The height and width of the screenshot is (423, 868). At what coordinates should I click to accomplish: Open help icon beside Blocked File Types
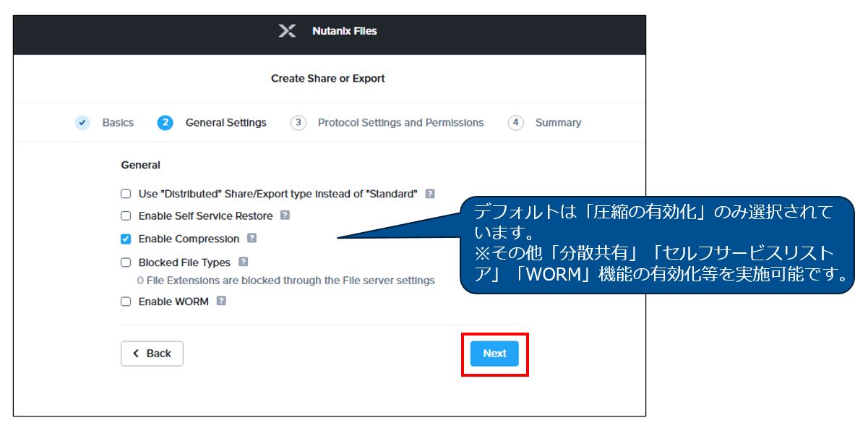[242, 262]
